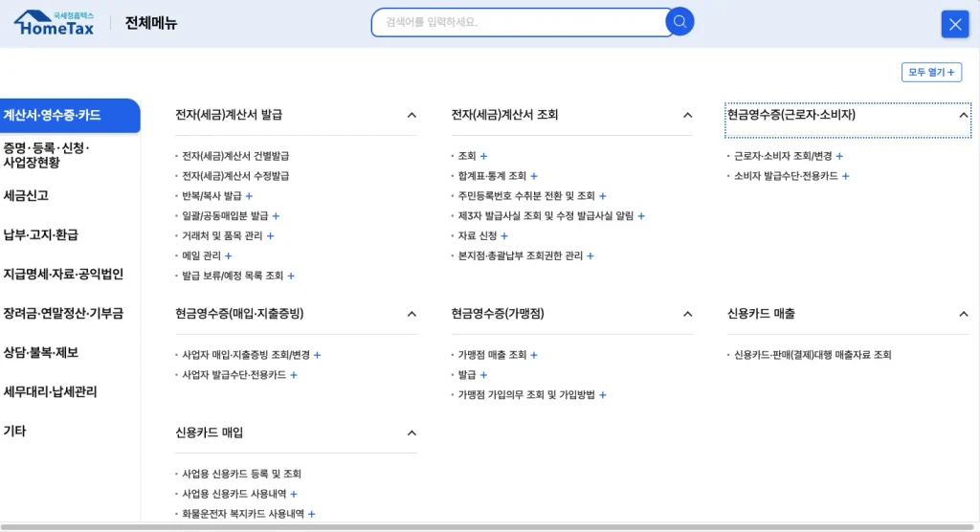
Task: Expand plus icon next to 현금영수증(가맹점) 발급
Action: click(483, 374)
